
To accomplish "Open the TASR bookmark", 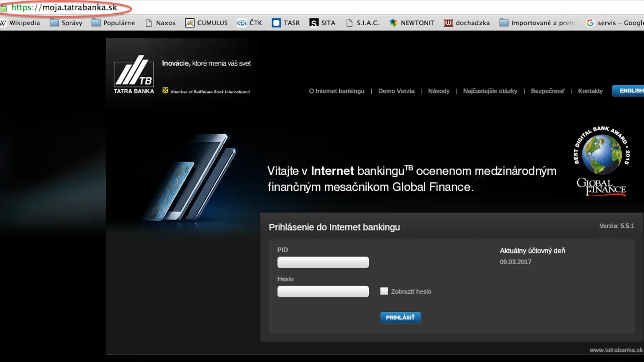I will tap(286, 23).
